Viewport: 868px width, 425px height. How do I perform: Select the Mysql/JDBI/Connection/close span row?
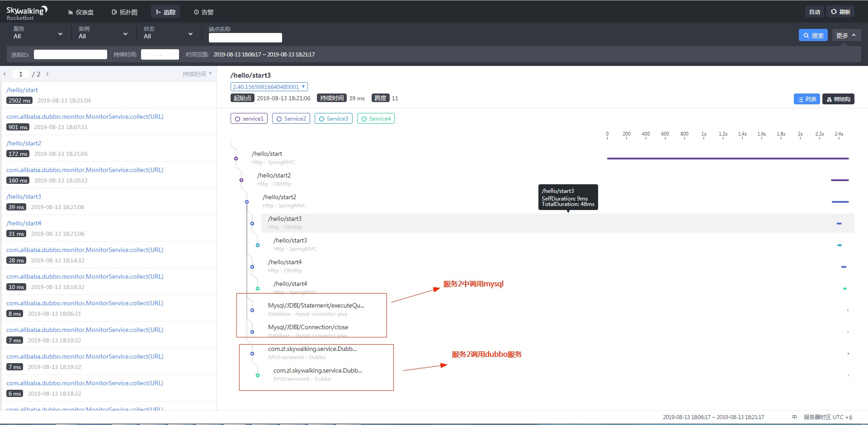557,332
